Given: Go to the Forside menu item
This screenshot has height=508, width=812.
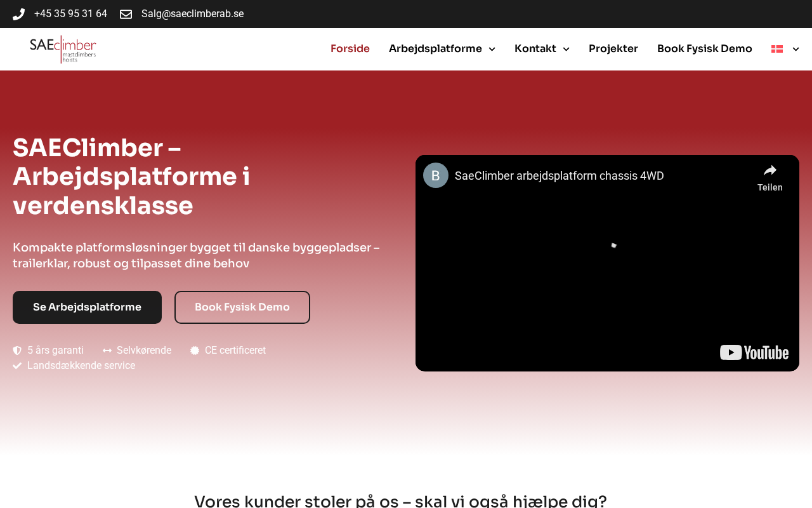Looking at the screenshot, I should (x=350, y=49).
